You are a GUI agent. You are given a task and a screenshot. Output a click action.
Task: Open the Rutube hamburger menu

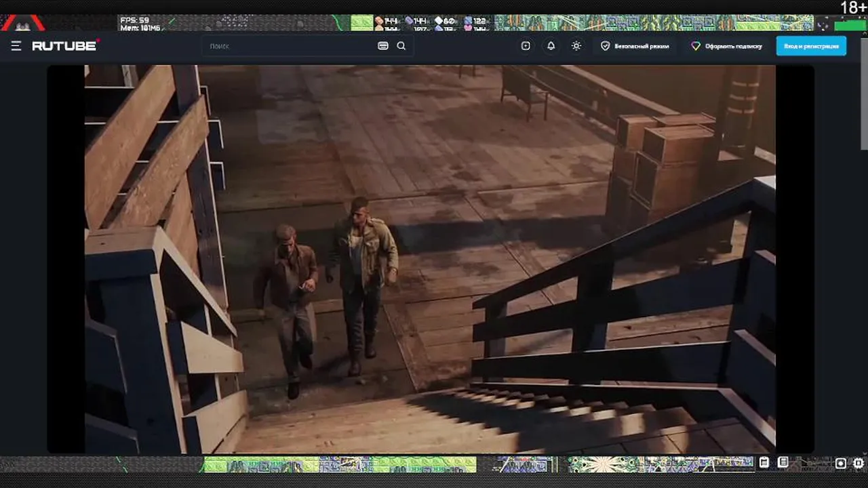(16, 46)
